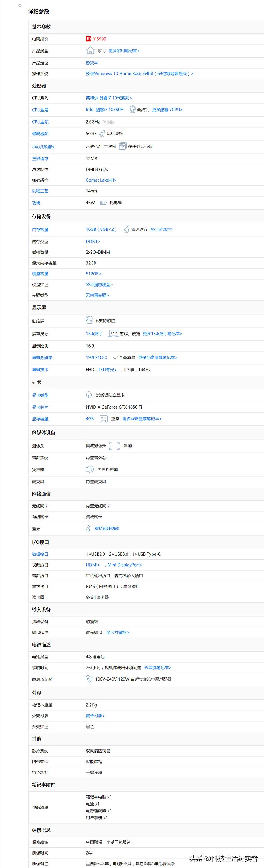Click the rocket icon beside 16GB memory
This screenshot has width=264, height=868.
point(126,230)
